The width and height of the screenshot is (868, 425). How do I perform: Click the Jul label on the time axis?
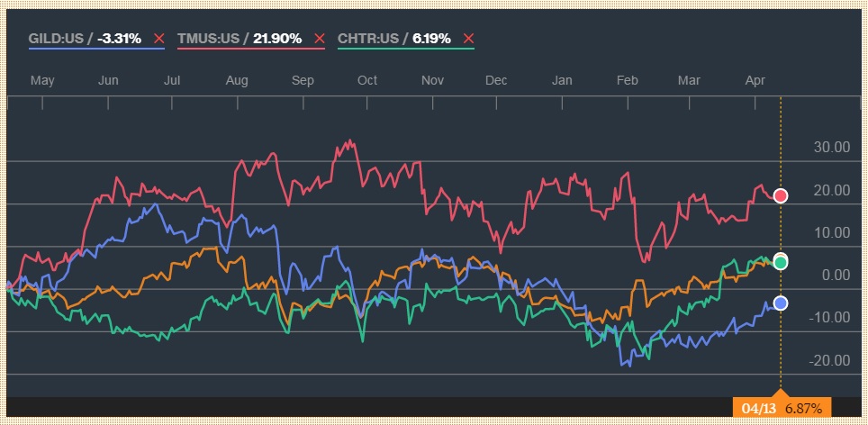(171, 80)
